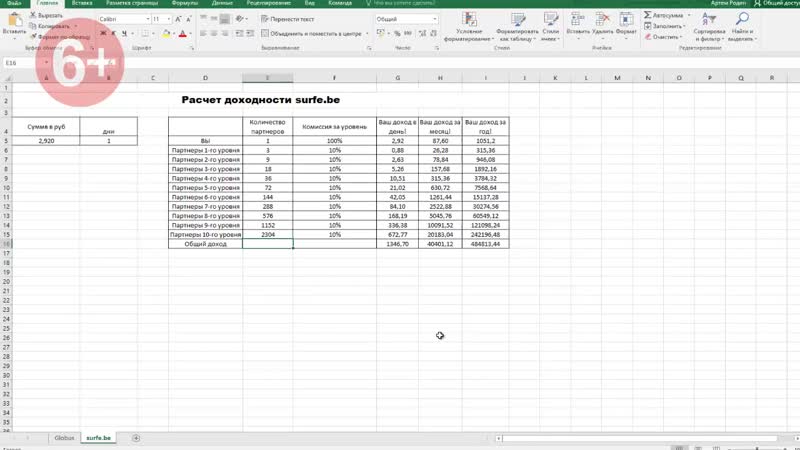Apply top vertical alignment

[x=204, y=19]
